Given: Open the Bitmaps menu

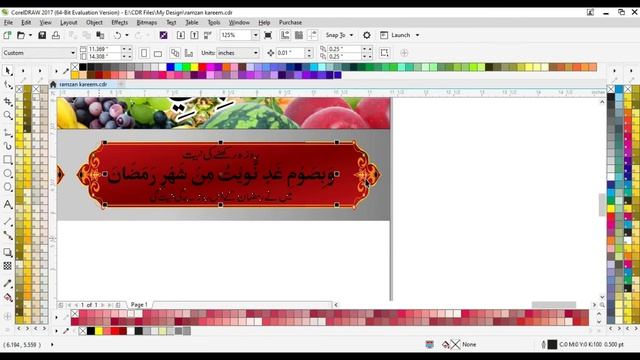Looking at the screenshot, I should (x=147, y=22).
